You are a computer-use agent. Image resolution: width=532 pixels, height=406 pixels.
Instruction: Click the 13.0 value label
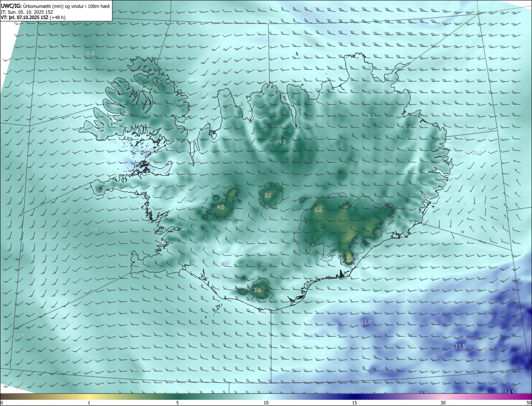pos(366,322)
